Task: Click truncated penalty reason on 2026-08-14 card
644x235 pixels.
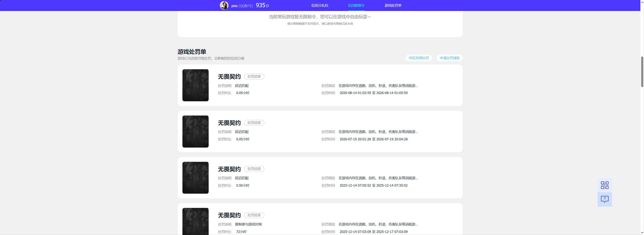Action: coord(378,86)
